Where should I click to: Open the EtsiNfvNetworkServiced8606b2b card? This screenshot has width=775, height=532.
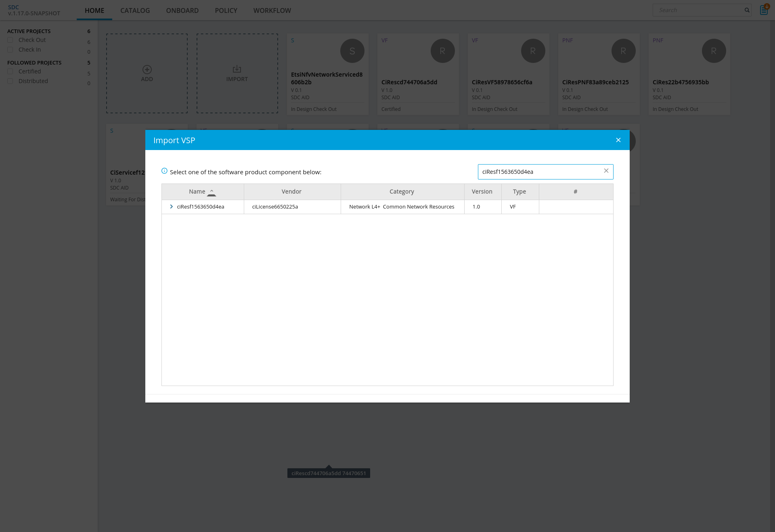click(328, 74)
